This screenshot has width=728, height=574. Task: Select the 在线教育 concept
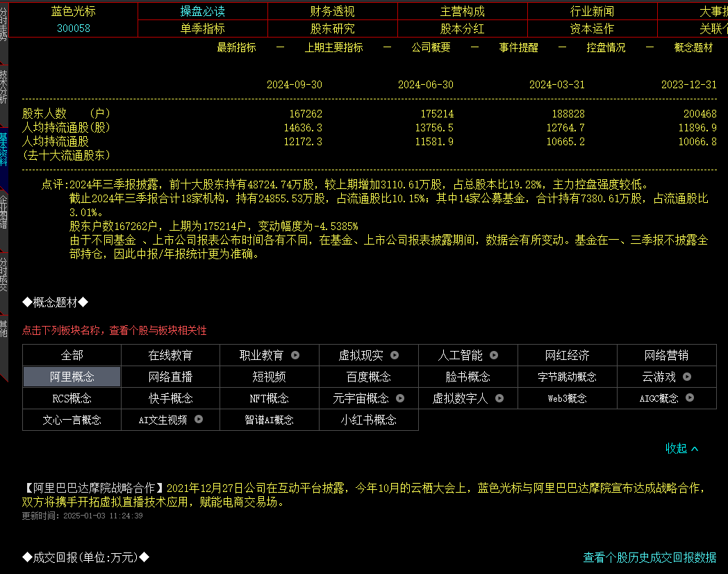point(170,355)
